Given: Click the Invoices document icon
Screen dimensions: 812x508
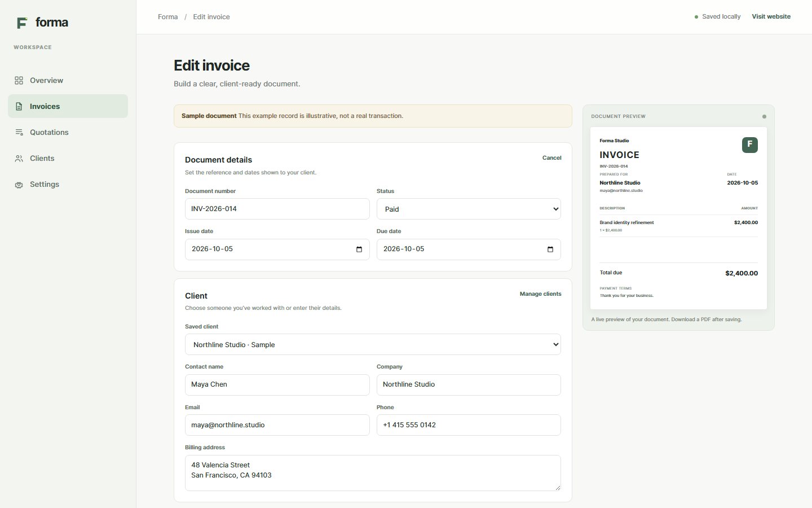Looking at the screenshot, I should (19, 107).
